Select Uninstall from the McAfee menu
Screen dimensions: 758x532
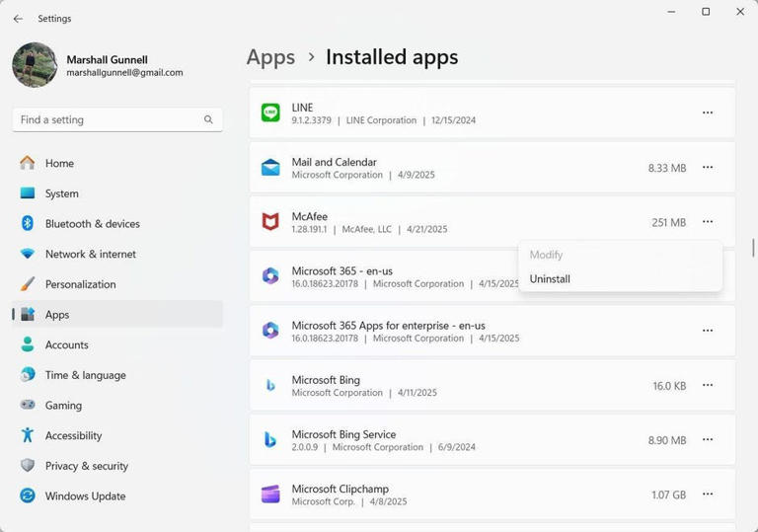(x=550, y=279)
